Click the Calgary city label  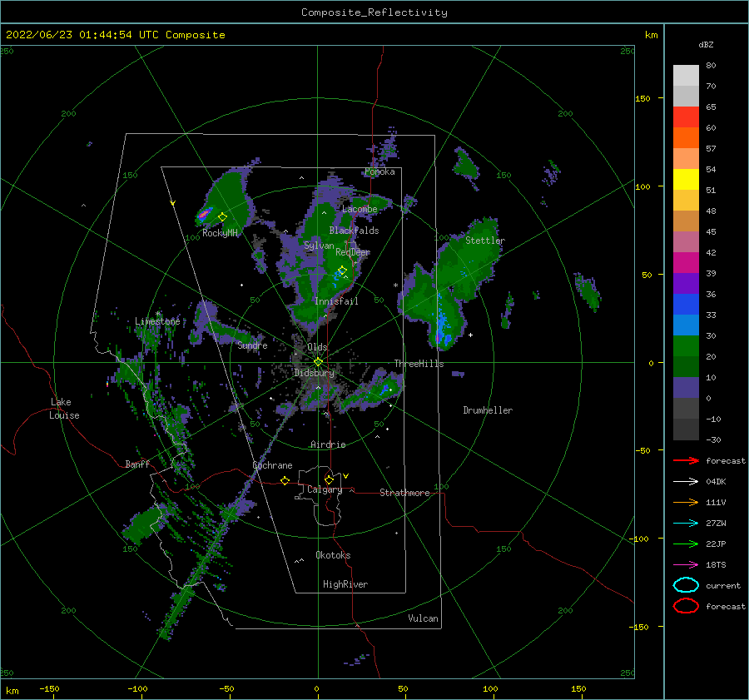[x=325, y=489]
